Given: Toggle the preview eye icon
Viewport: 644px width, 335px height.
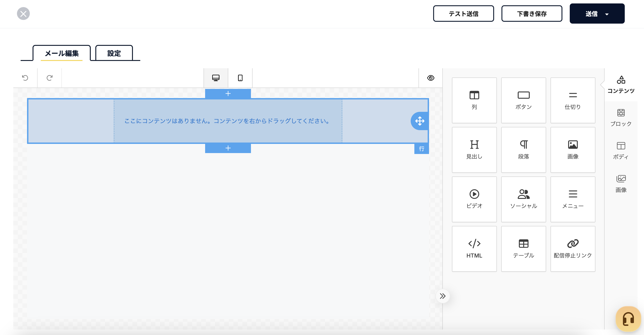Looking at the screenshot, I should (430, 78).
